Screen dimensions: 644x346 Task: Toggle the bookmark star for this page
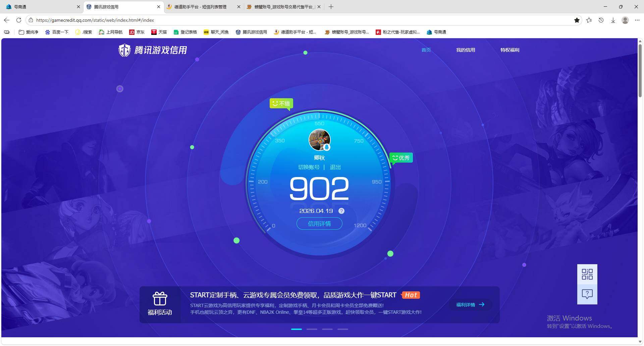pos(577,20)
